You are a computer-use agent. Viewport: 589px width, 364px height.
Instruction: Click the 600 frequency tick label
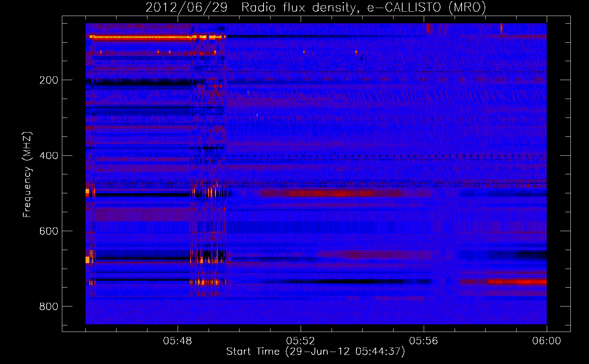coord(49,231)
